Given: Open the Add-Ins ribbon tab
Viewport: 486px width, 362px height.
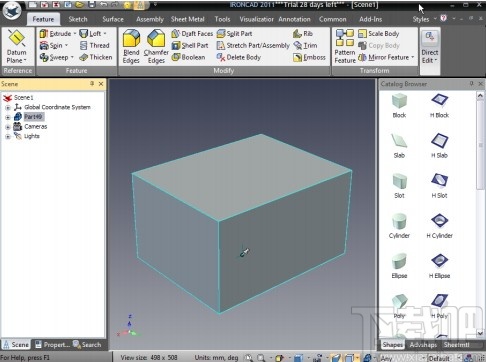Looking at the screenshot, I should [370, 19].
